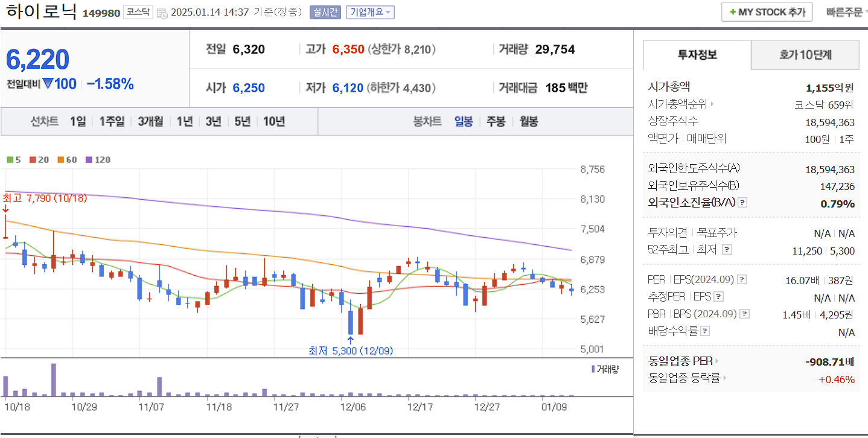Click the MY STOCK 추가 button

coord(767,11)
